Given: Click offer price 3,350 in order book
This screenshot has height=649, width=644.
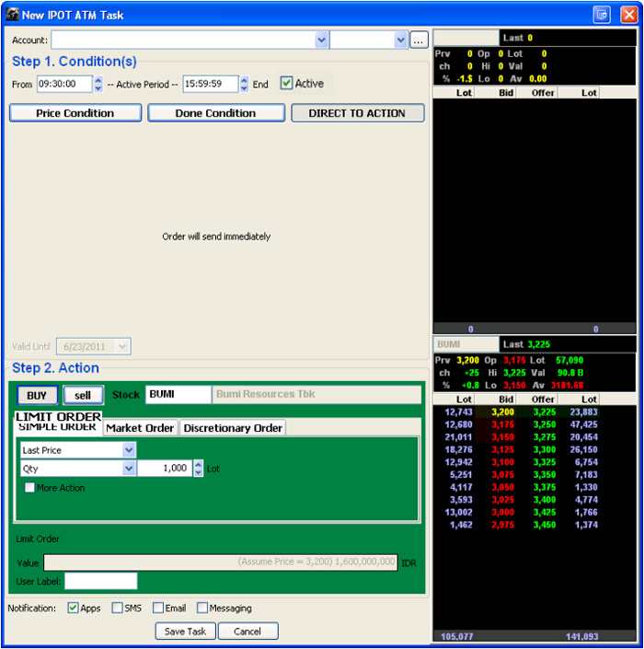Looking at the screenshot, I should 545,475.
